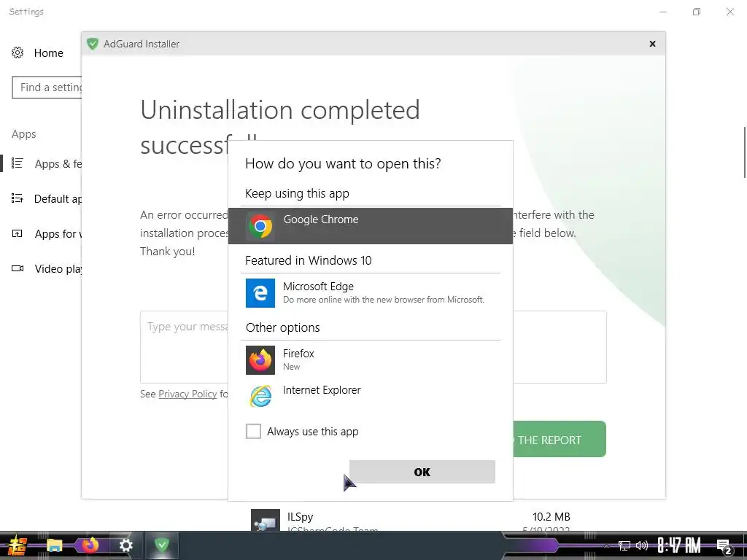This screenshot has height=560, width=747.
Task: Show the taskbar clock 8:47 AM
Action: (x=679, y=545)
